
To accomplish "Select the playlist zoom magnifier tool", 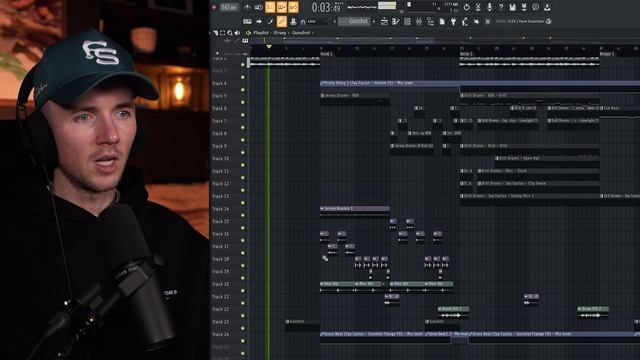I will coord(230,33).
